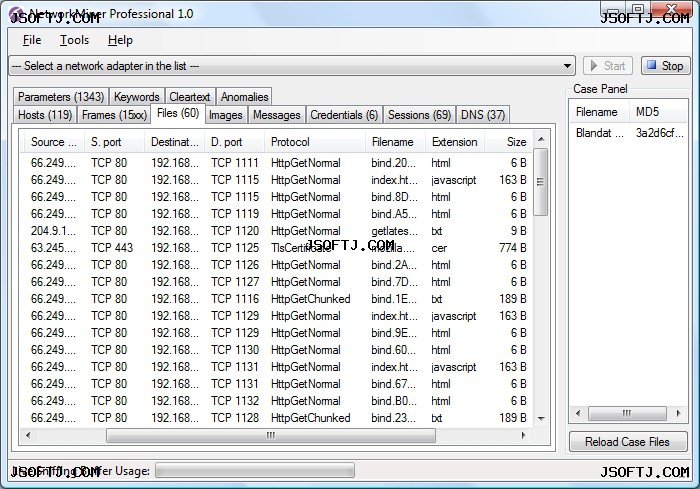Select the row with TCP 1126
Screen dimensions: 700x489
pyautogui.click(x=277, y=265)
